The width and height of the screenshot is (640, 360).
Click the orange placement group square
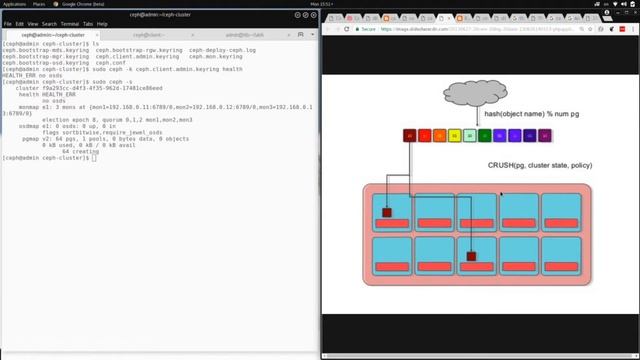[x=440, y=136]
